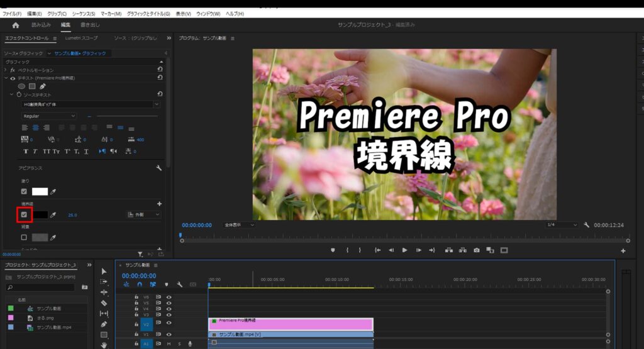The width and height of the screenshot is (644, 349).
Task: Click Mark In bracket button
Action: [347, 250]
